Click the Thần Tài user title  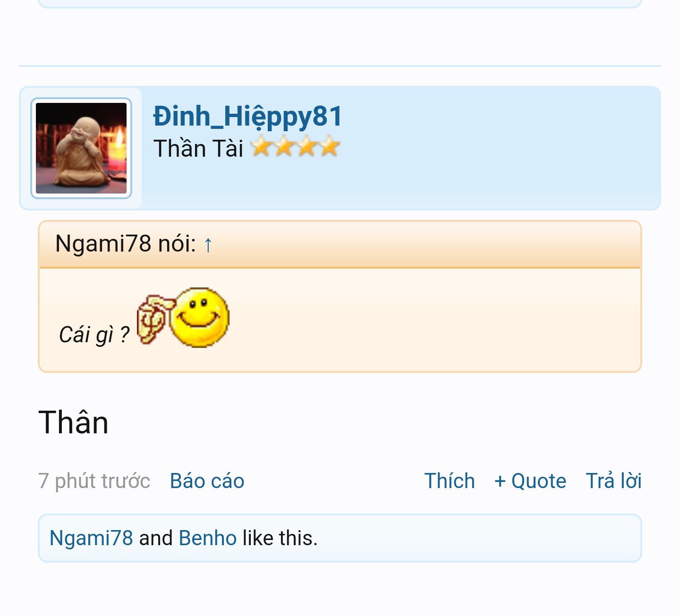(x=198, y=148)
